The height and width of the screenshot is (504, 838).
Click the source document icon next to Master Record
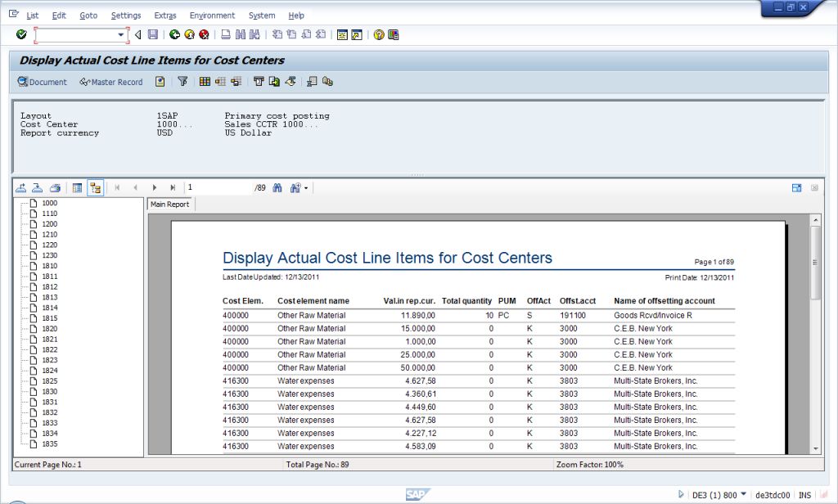(x=160, y=82)
